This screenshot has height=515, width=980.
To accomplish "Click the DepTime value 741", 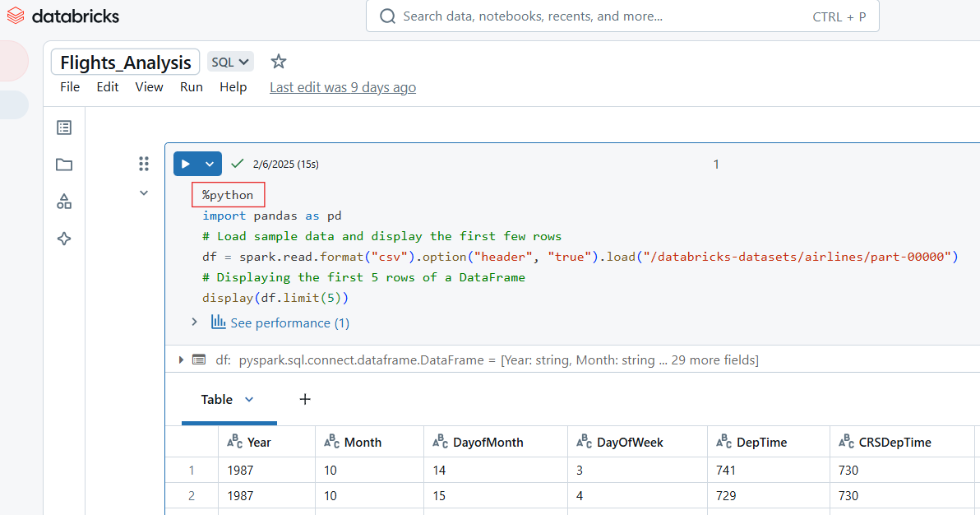I will 726,470.
